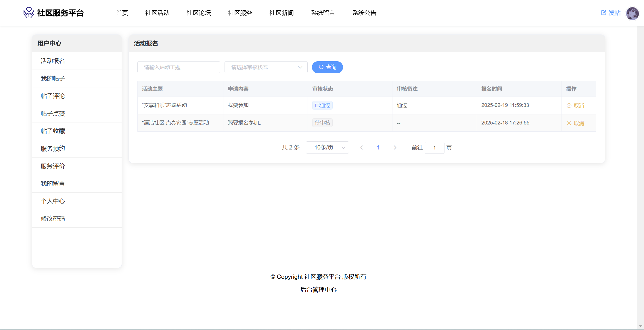The image size is (644, 330).
Task: Select page 1 in pagination
Action: point(378,147)
